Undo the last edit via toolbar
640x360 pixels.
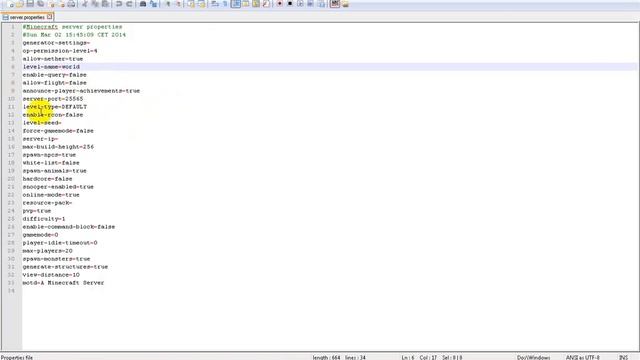click(x=119, y=4)
